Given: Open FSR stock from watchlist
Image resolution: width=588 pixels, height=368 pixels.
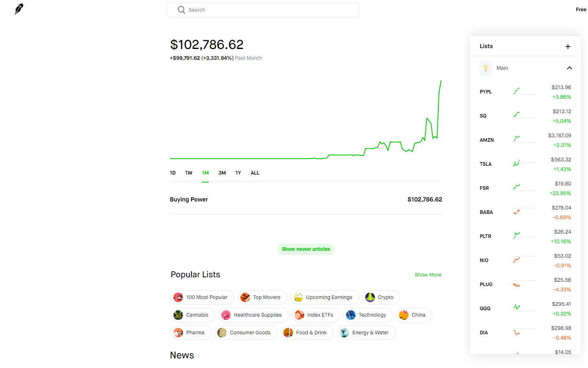Looking at the screenshot, I should click(x=525, y=188).
